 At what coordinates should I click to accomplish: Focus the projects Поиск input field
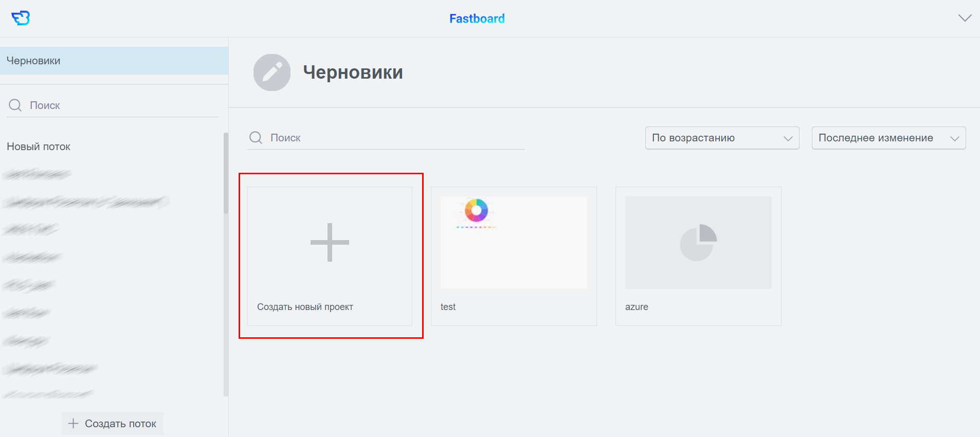point(396,138)
